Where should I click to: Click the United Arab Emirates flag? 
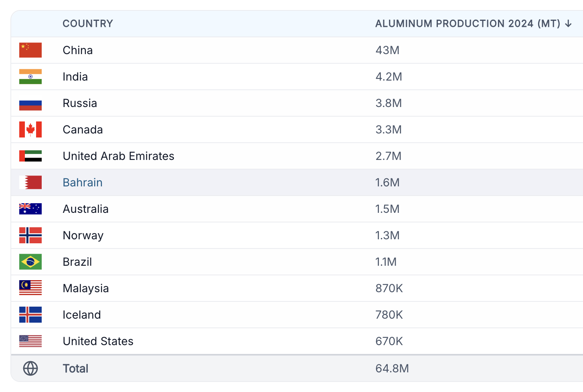(x=30, y=156)
